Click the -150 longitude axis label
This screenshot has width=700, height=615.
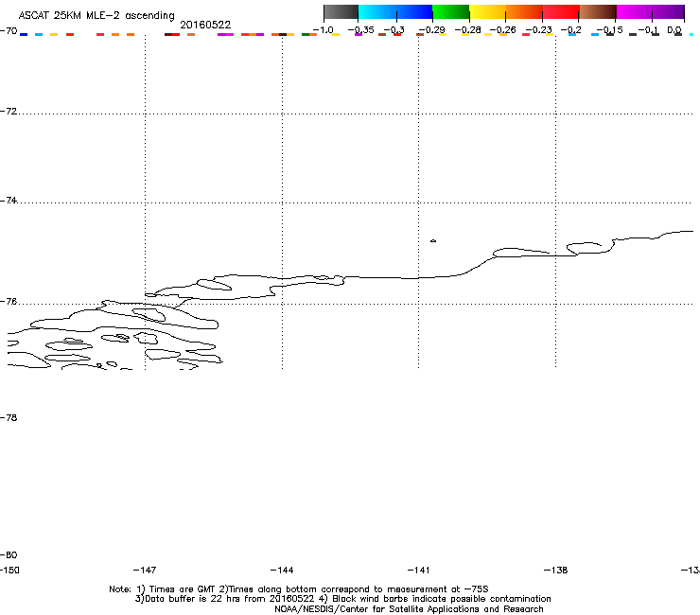(9, 570)
